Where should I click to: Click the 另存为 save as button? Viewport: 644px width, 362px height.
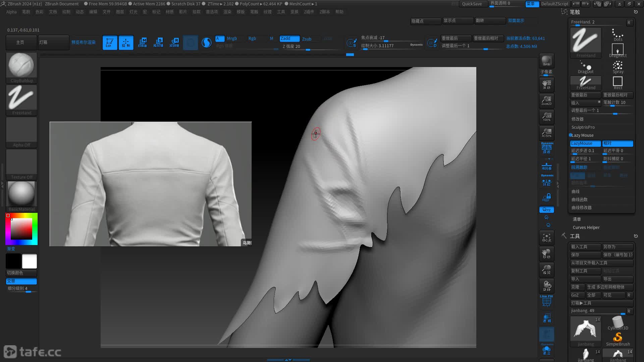[618, 247]
